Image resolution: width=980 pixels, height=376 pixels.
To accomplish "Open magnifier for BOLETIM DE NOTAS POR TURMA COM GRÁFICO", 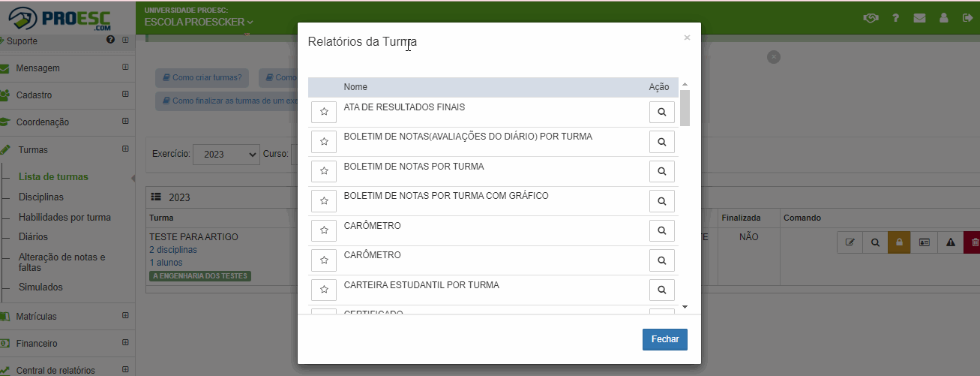I will click(662, 201).
